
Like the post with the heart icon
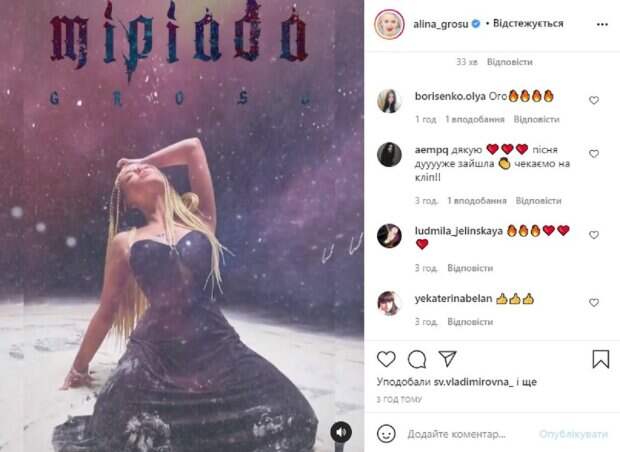[x=386, y=359]
